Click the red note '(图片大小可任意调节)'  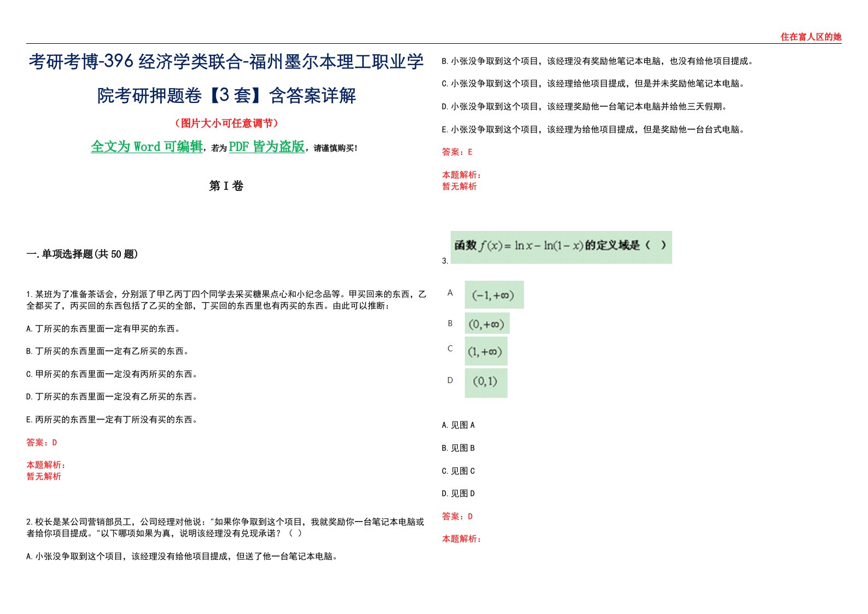click(226, 124)
